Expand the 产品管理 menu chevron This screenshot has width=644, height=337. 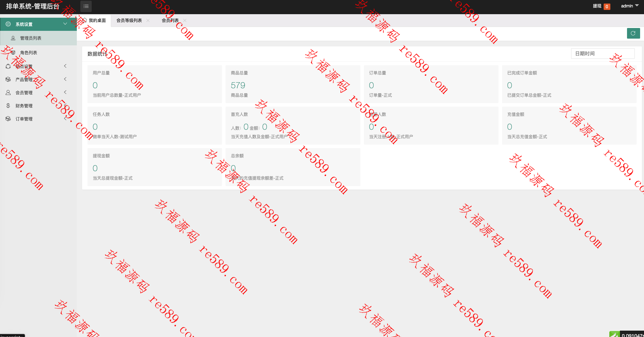pos(65,79)
